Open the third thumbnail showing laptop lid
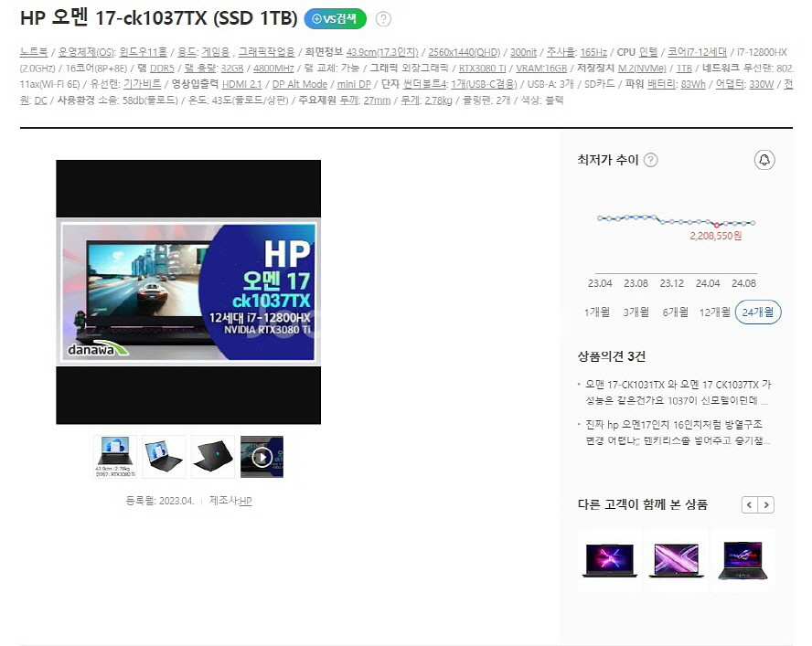The width and height of the screenshot is (812, 646). click(x=213, y=457)
